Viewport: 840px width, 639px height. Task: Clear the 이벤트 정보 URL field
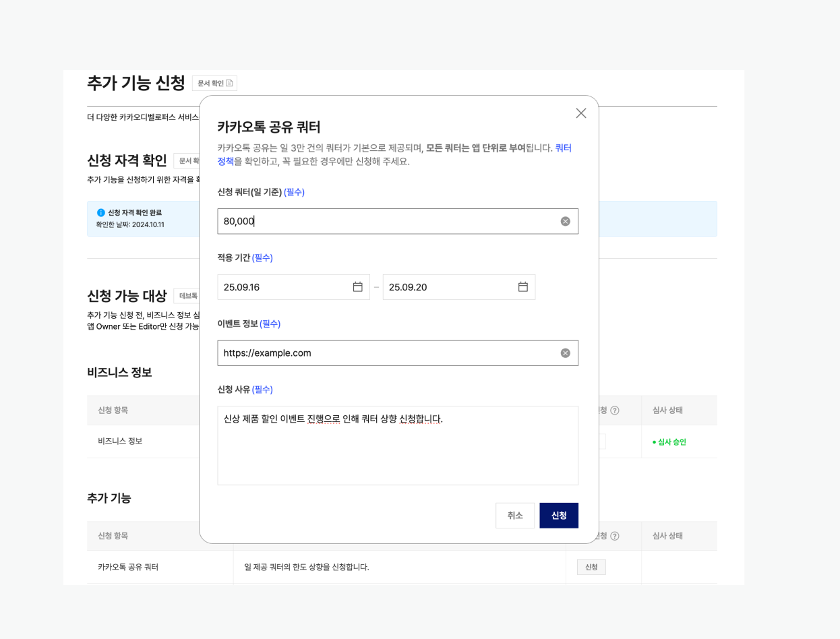point(565,353)
